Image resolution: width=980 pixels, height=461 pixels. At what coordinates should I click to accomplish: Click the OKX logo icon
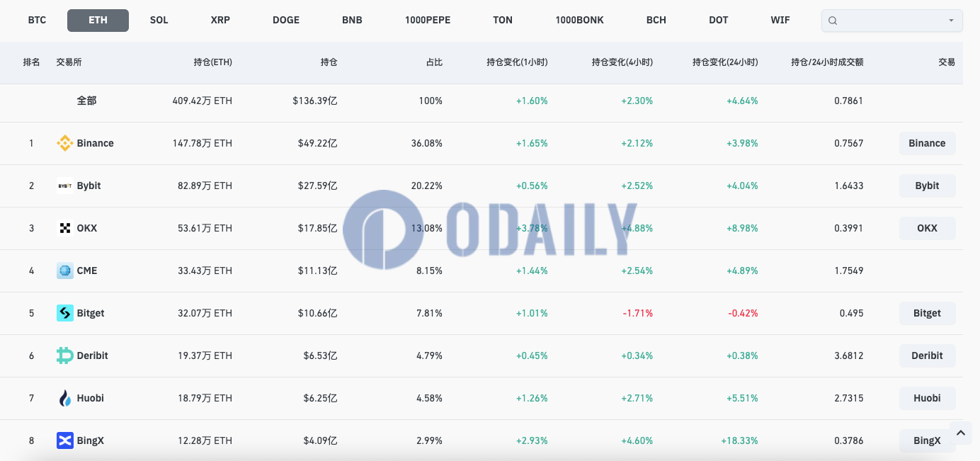(x=64, y=228)
